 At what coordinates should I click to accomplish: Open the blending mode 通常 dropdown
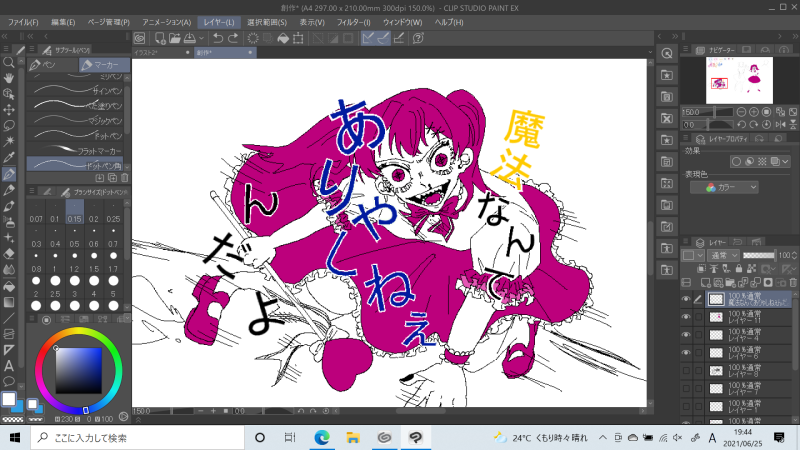[723, 255]
